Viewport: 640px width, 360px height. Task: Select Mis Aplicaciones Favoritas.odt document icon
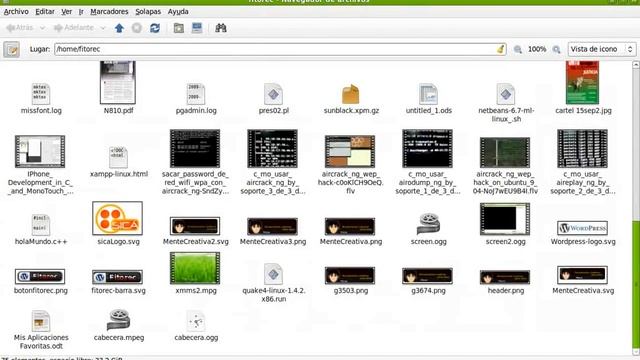pyautogui.click(x=40, y=321)
